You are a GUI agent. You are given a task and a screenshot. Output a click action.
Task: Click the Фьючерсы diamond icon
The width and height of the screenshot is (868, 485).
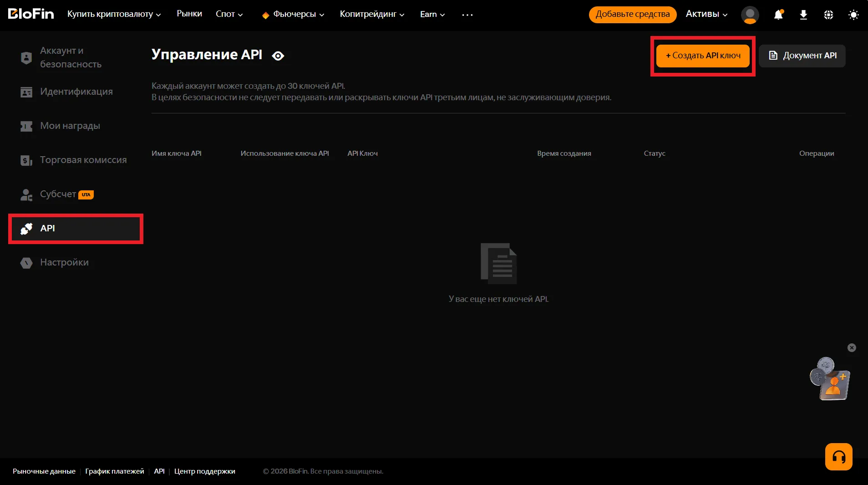(266, 15)
